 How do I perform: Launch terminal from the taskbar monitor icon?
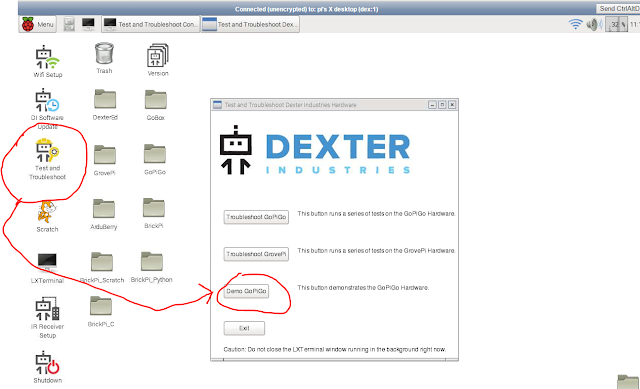point(88,24)
